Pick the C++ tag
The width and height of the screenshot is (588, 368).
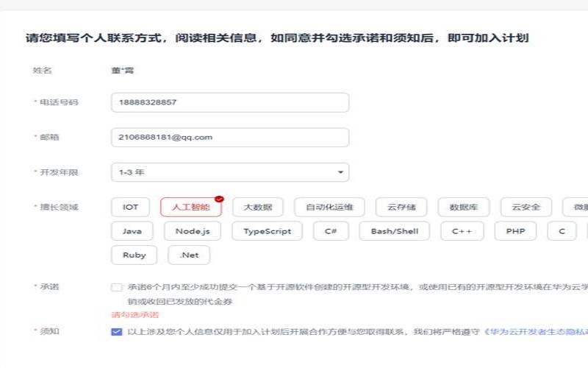click(462, 231)
